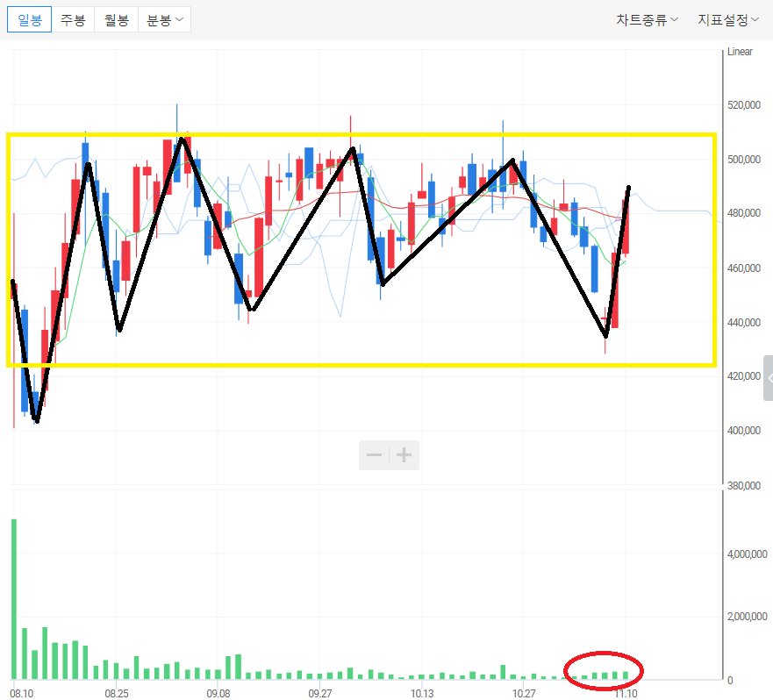Screen dimensions: 773x700
Task: Click the 440,000 price axis label
Action: click(744, 323)
